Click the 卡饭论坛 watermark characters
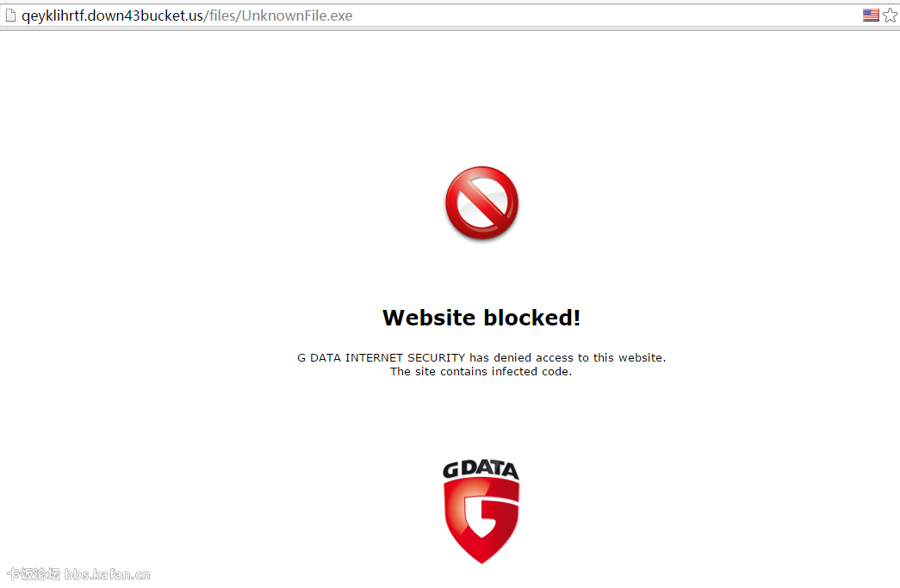The height and width of the screenshot is (588, 900). pyautogui.click(x=34, y=574)
